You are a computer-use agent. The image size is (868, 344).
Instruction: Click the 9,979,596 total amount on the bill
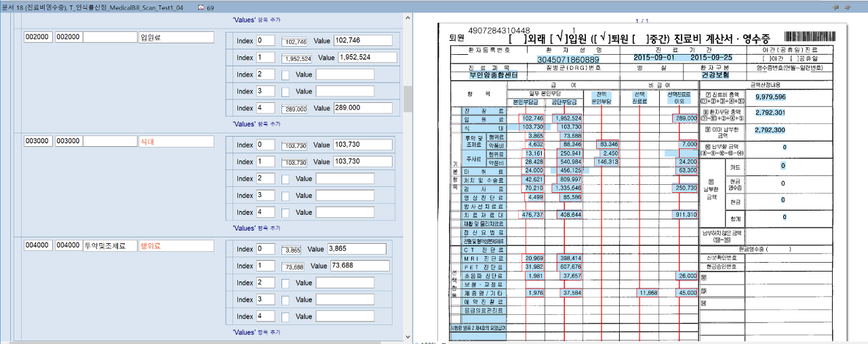(770, 98)
